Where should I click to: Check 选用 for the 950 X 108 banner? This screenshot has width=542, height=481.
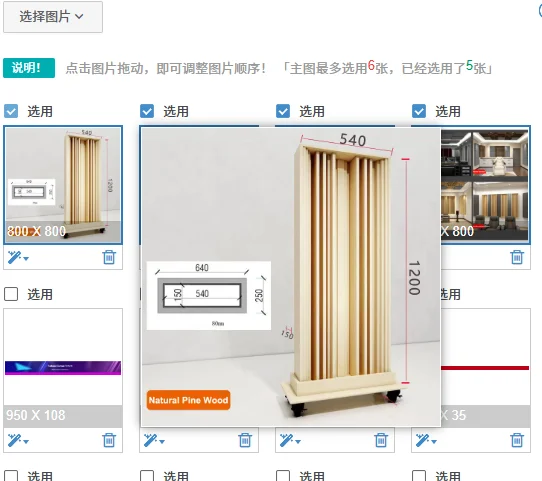pos(11,294)
